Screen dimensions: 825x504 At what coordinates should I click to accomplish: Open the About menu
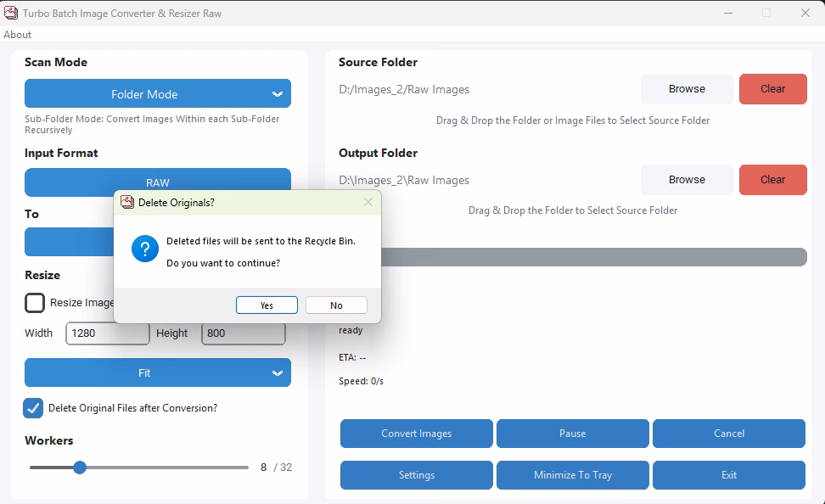pyautogui.click(x=17, y=35)
